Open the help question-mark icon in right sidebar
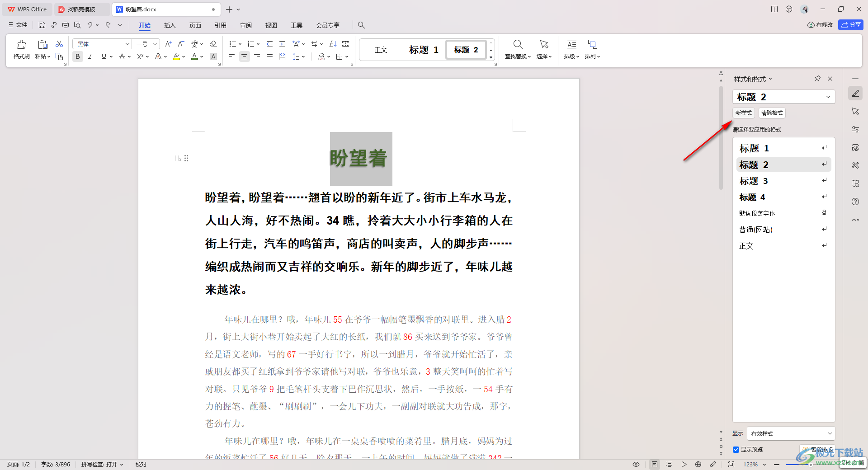The image size is (868, 470). (855, 202)
